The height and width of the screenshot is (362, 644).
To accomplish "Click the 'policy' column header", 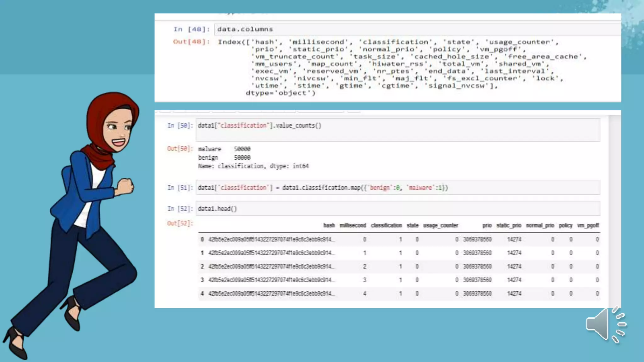I will click(565, 225).
